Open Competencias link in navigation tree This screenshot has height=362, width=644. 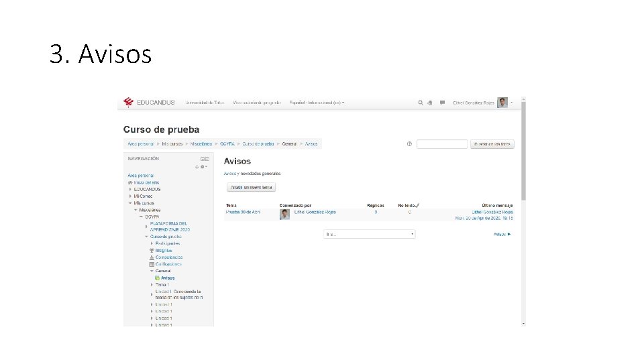pyautogui.click(x=169, y=257)
